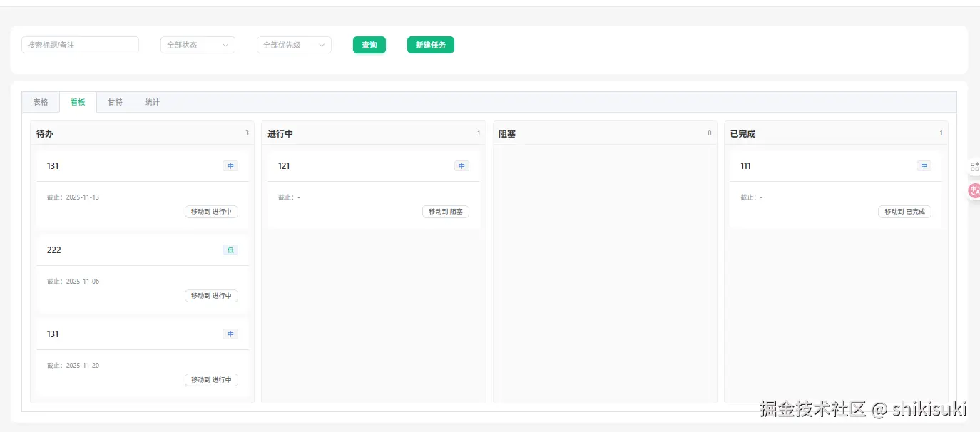
Task: Click the 中 priority badge on task 111
Action: (924, 165)
